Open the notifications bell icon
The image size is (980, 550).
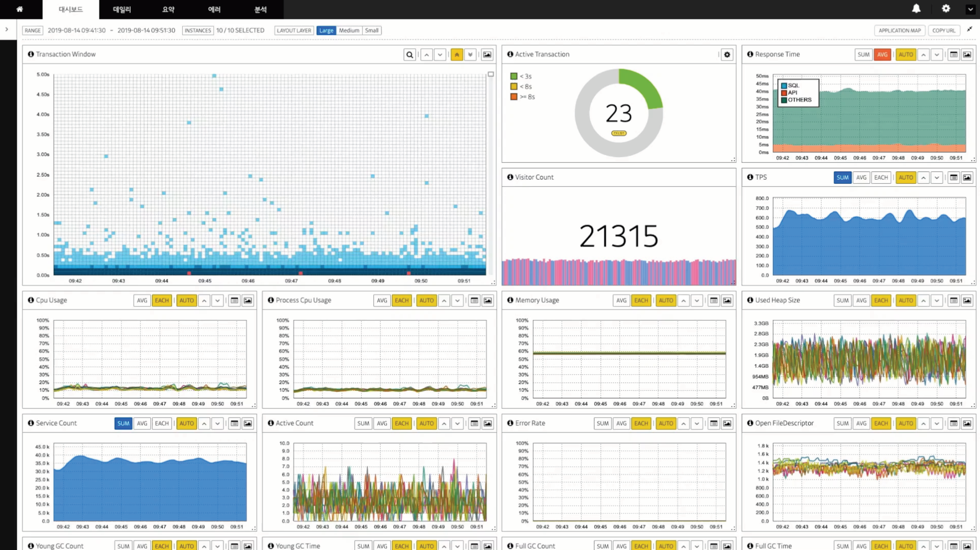click(x=916, y=9)
